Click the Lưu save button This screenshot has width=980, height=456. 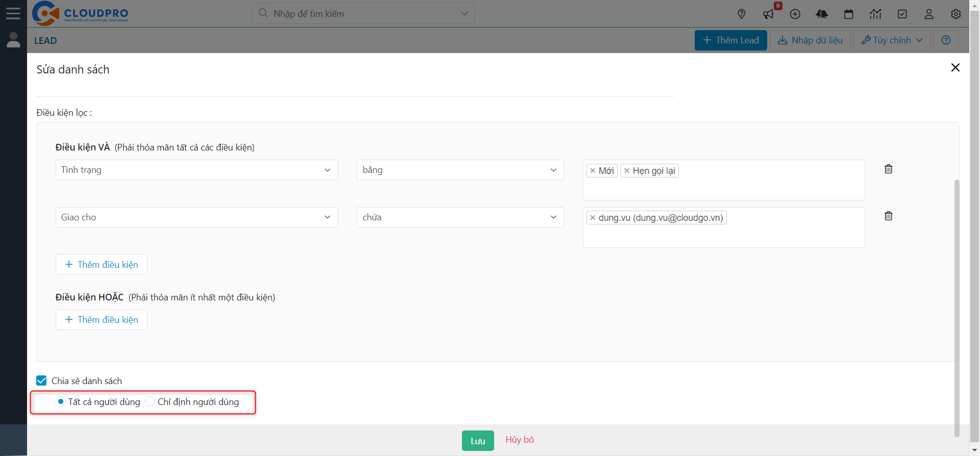[478, 441]
